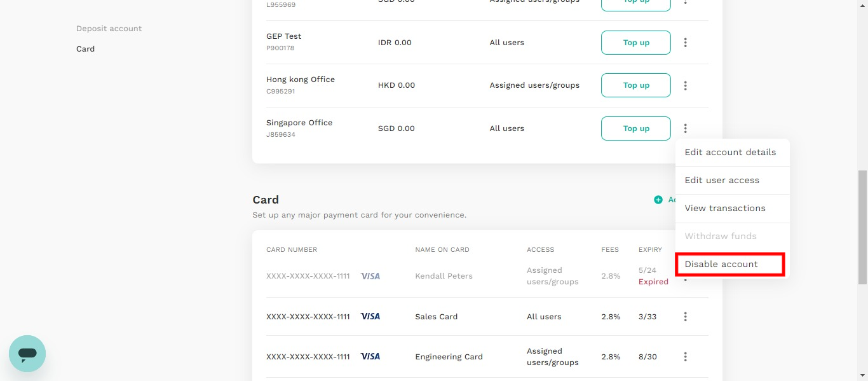Top up the Singapore Office account

click(x=636, y=128)
